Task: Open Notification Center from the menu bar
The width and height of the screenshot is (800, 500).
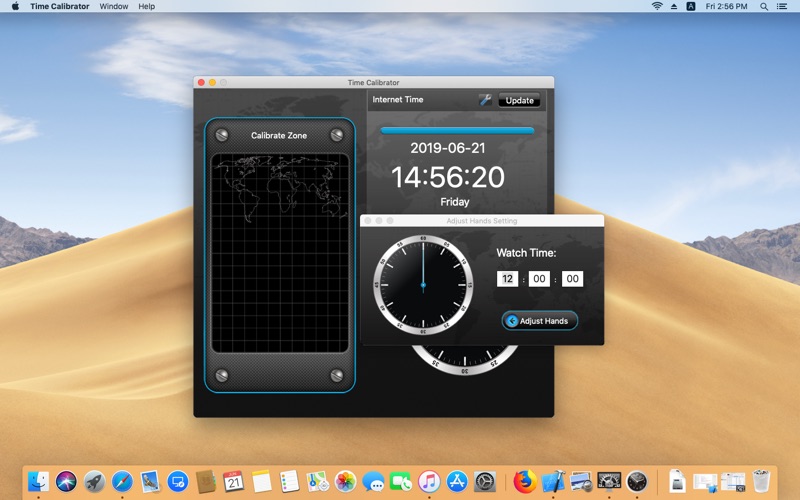Action: tap(782, 7)
